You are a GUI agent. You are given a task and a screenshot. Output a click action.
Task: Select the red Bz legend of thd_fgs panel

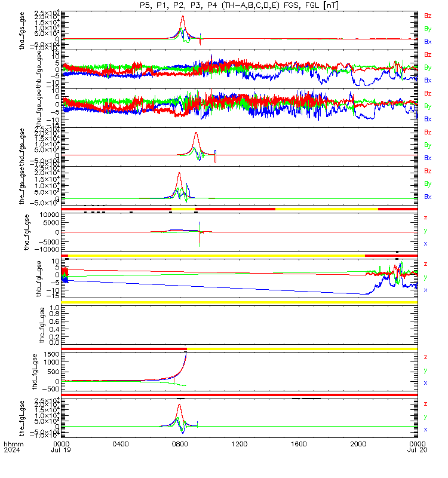[x=428, y=132]
